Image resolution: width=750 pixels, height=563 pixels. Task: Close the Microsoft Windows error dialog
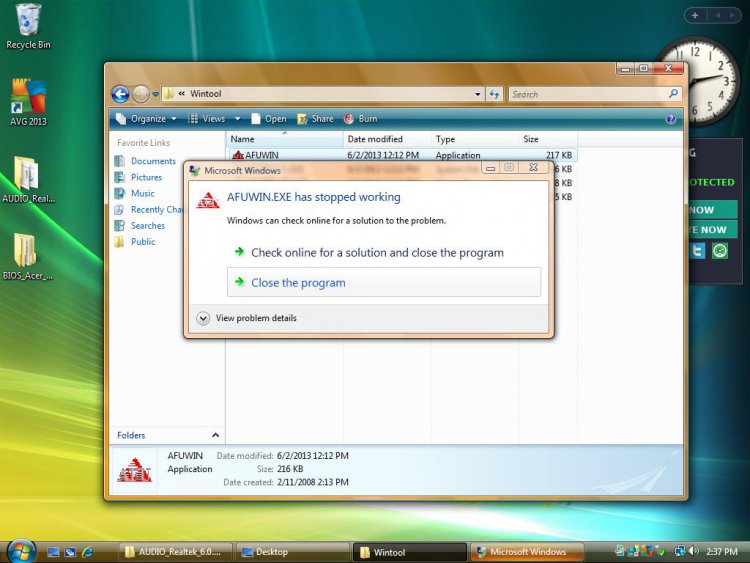pos(533,167)
